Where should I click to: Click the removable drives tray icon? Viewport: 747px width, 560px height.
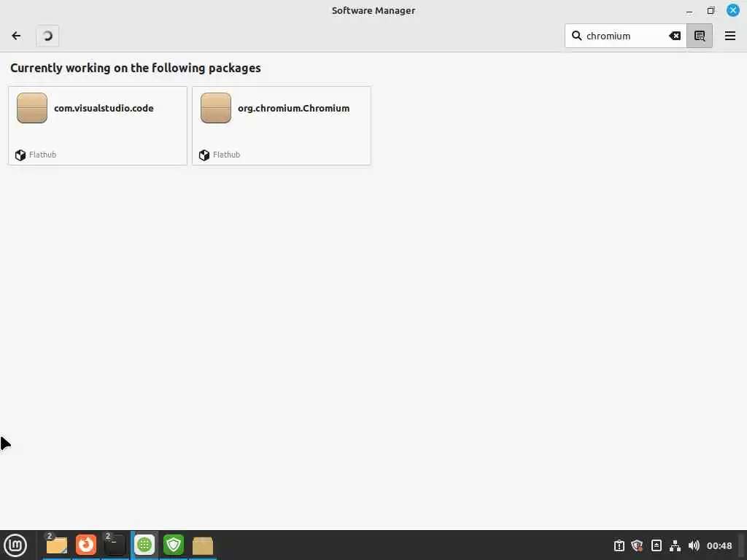[656, 545]
